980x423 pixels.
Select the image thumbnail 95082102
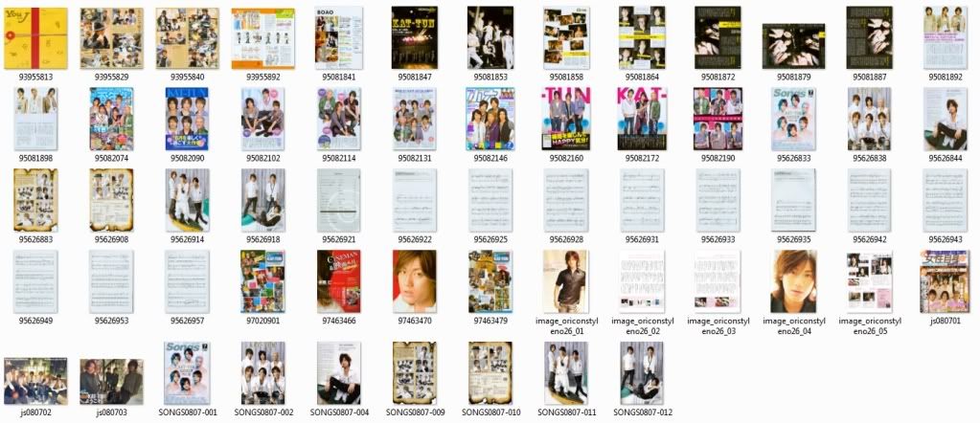pos(263,119)
